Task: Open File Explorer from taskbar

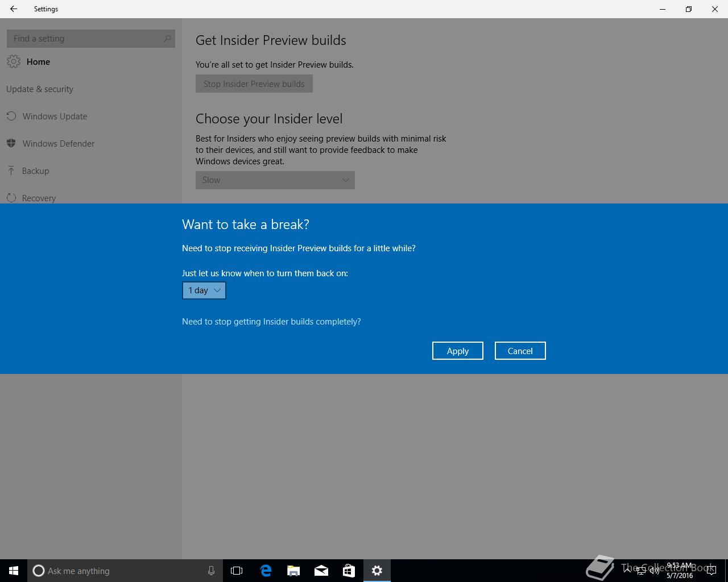Action: click(x=293, y=571)
